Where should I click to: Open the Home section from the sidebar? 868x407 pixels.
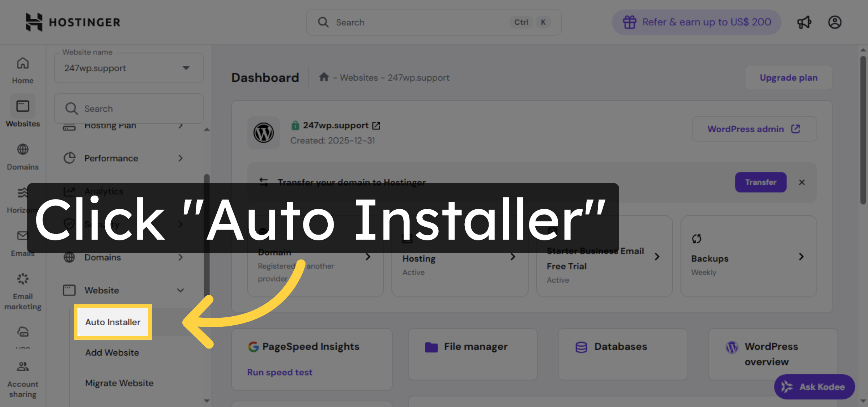(22, 69)
